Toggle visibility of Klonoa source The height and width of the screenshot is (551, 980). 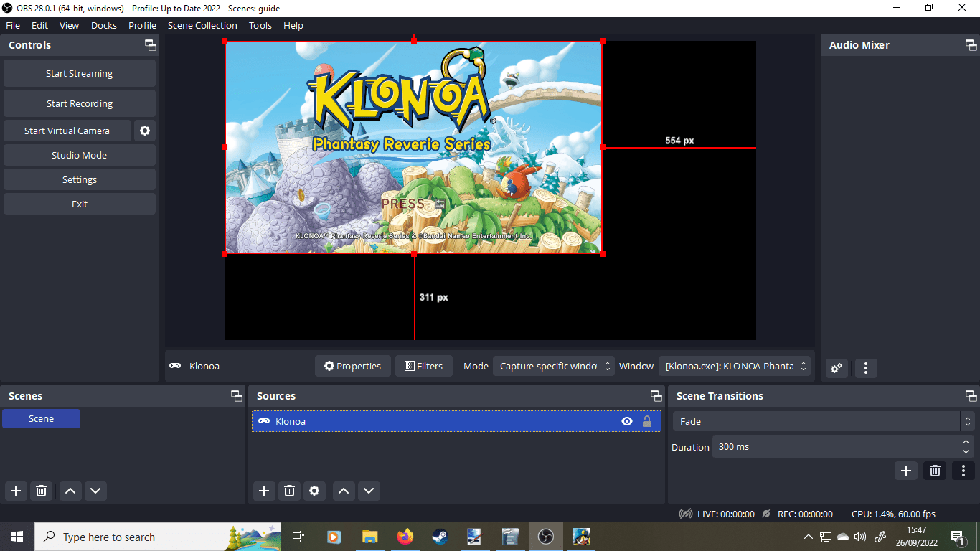[627, 421]
